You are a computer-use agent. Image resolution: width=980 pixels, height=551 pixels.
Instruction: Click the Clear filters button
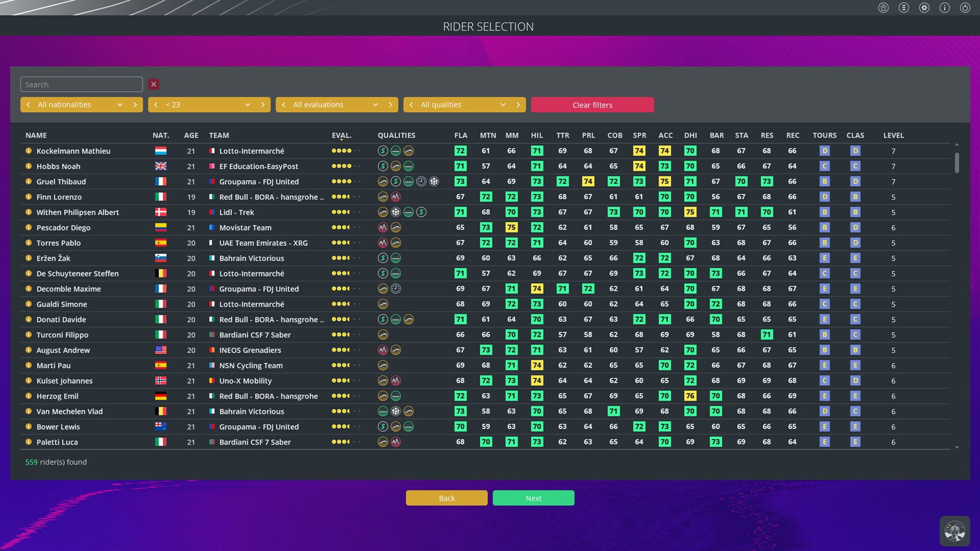(x=592, y=105)
